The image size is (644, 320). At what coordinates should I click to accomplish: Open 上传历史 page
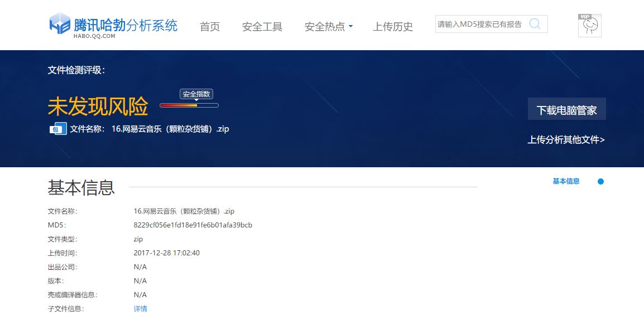393,27
